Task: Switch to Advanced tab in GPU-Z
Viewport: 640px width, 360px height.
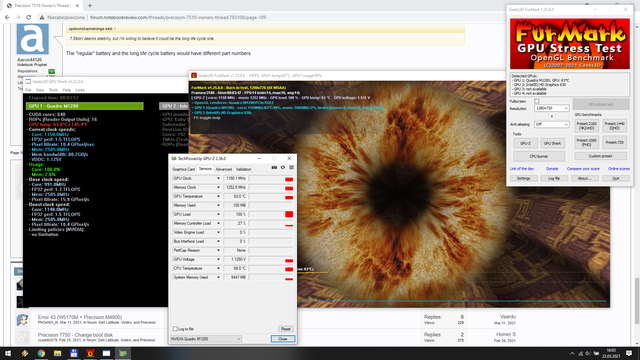Action: tap(223, 169)
